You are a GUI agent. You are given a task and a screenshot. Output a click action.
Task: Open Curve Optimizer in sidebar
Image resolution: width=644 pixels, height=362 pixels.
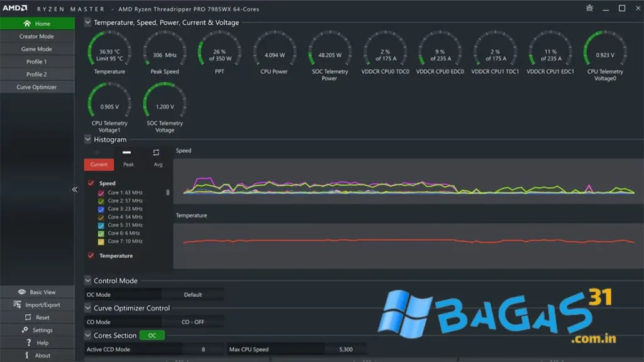37,87
